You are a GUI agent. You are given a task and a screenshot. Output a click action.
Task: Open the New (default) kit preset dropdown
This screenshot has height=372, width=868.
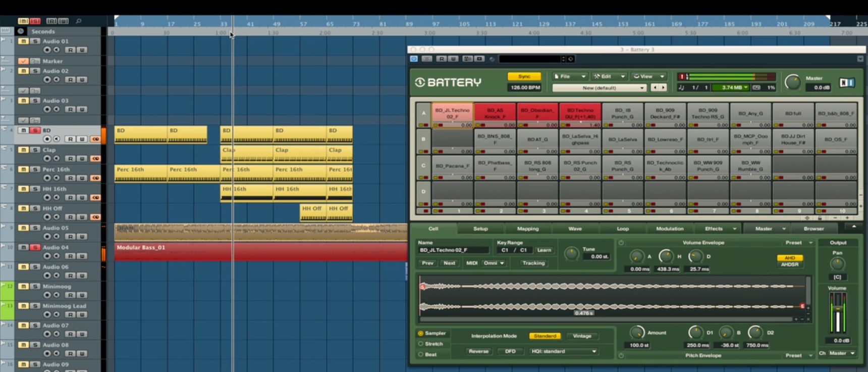(x=599, y=88)
